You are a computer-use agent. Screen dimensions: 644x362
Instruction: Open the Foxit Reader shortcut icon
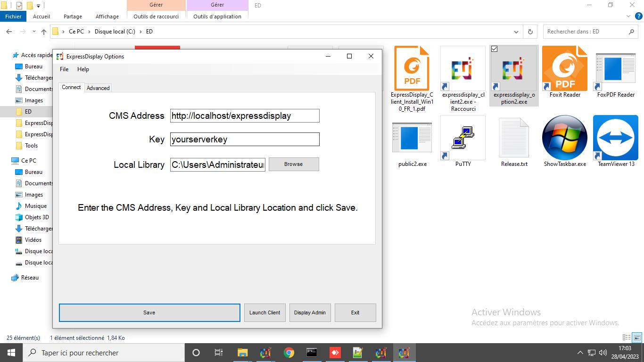(x=564, y=68)
